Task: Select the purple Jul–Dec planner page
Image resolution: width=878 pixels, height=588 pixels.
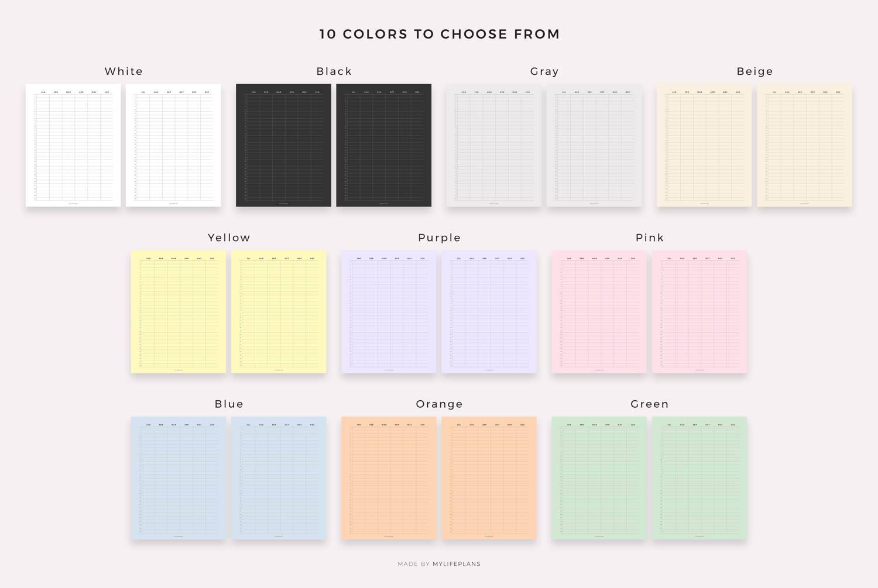Action: click(x=489, y=311)
